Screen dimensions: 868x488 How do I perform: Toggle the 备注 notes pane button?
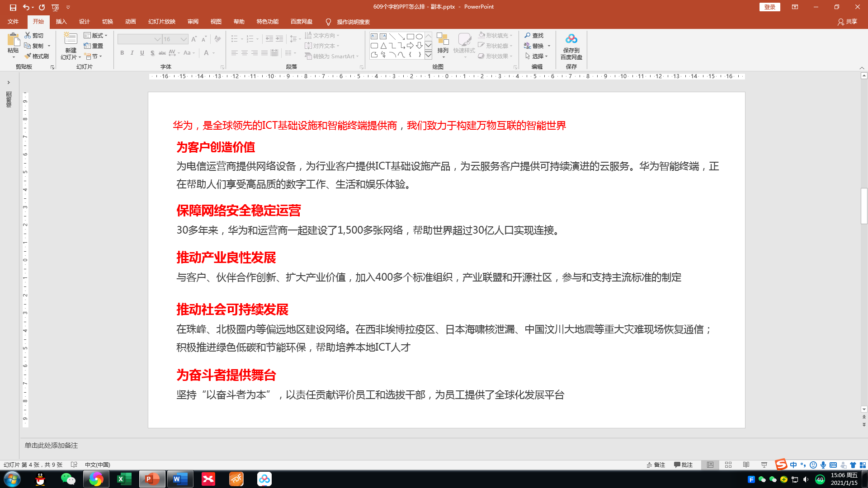pyautogui.click(x=656, y=465)
